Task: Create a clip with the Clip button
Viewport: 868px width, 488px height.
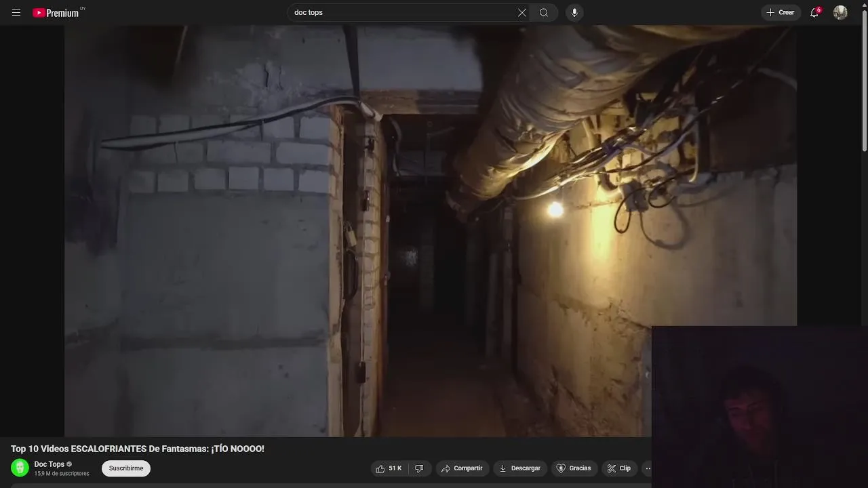Action: tap(619, 468)
